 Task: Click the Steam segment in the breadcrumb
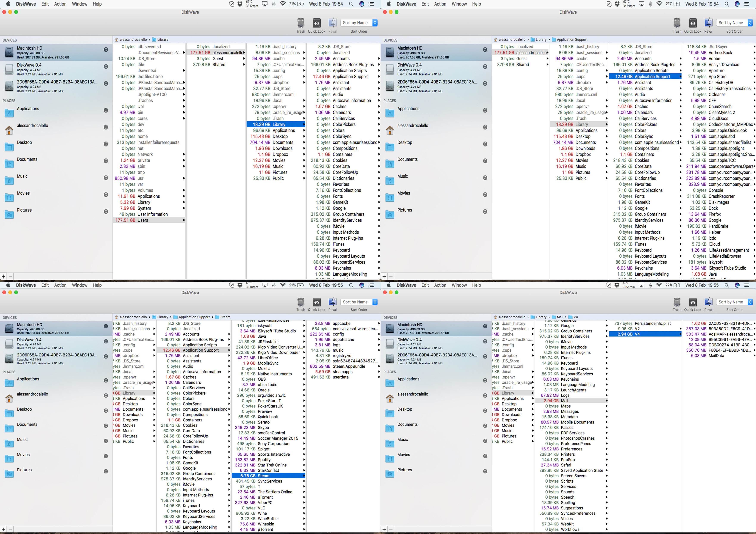click(225, 317)
